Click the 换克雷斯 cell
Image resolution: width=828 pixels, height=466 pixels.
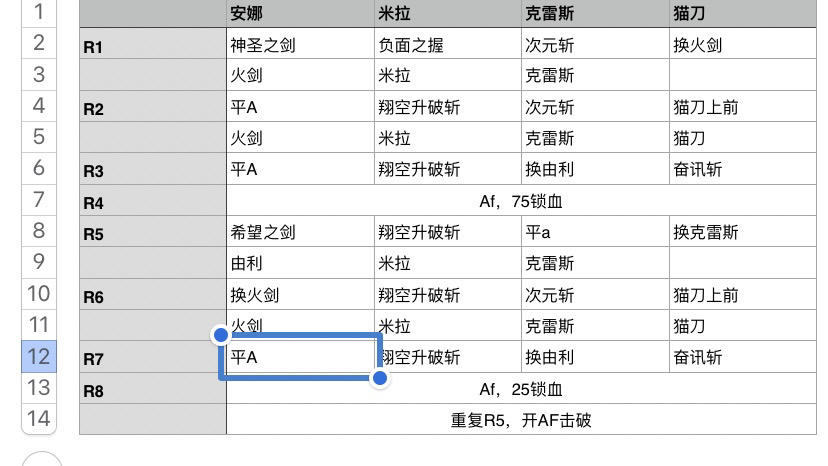click(742, 232)
